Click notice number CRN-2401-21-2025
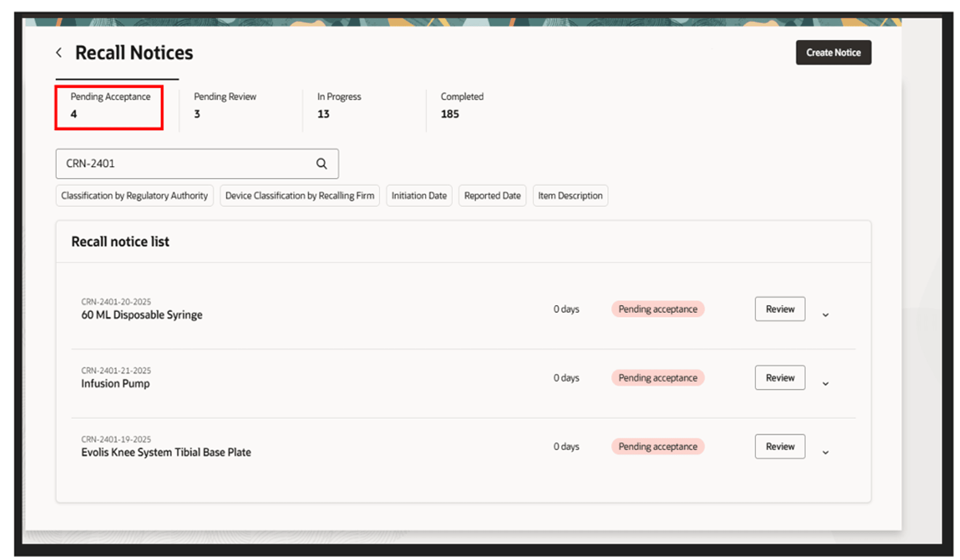Screen dimensions: 960x560 pyautogui.click(x=116, y=370)
